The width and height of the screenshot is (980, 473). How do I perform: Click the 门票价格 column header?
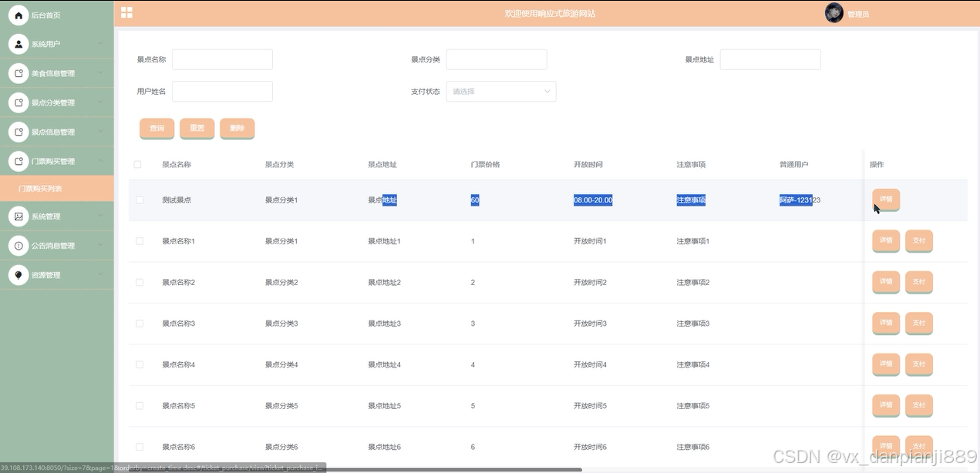click(x=485, y=164)
